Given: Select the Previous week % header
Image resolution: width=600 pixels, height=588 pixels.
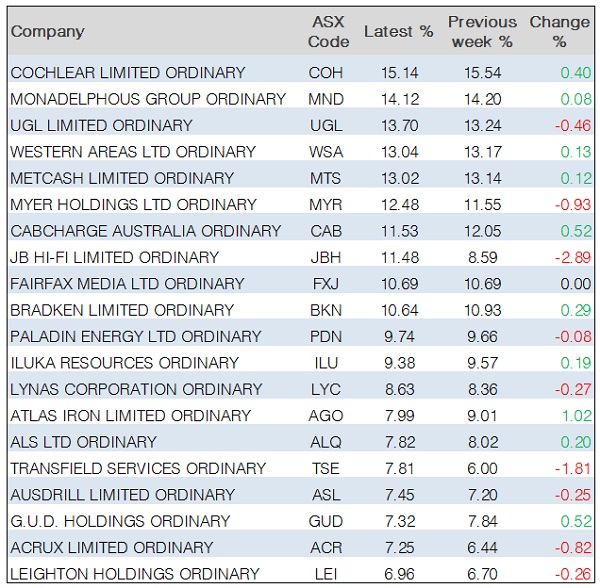Looking at the screenshot, I should (x=482, y=31).
